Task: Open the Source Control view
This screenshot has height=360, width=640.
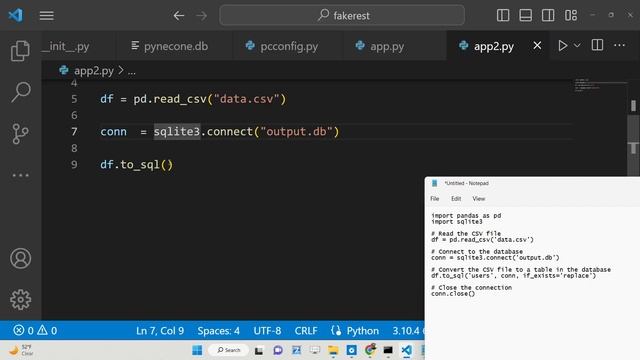Action: tap(20, 133)
